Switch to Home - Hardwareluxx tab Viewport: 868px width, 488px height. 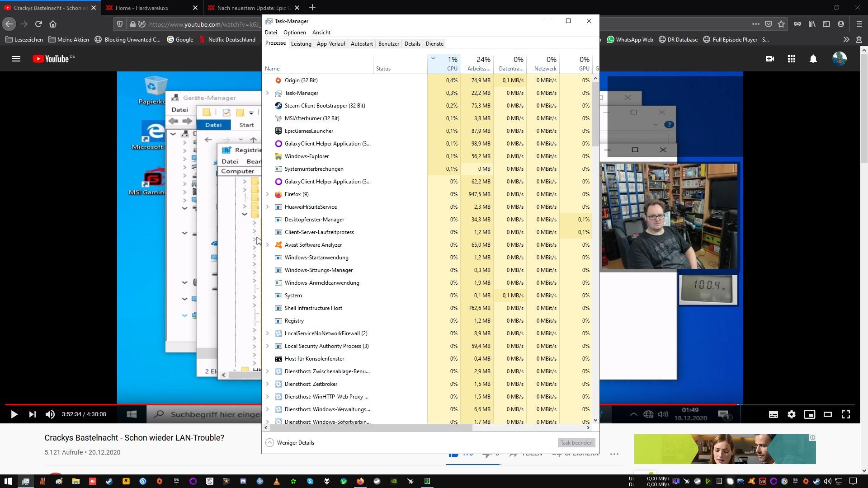(152, 8)
